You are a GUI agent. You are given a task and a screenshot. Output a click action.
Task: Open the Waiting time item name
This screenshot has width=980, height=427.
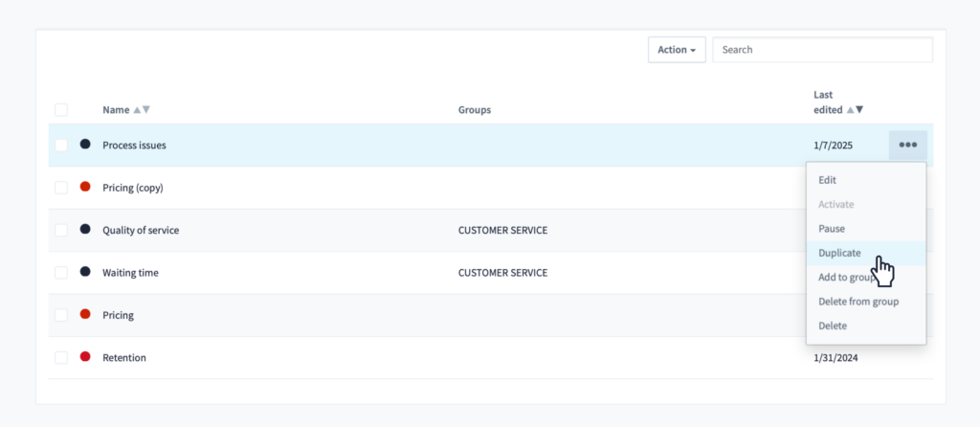(x=130, y=273)
